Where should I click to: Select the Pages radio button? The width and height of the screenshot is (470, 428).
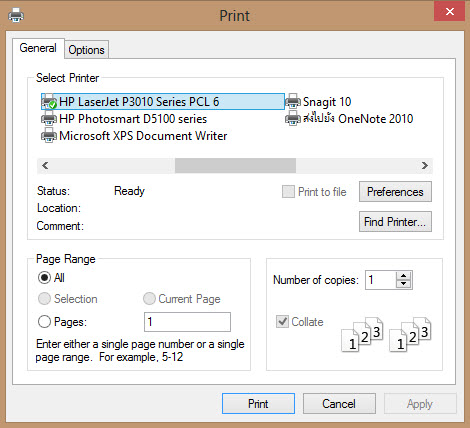tap(44, 322)
